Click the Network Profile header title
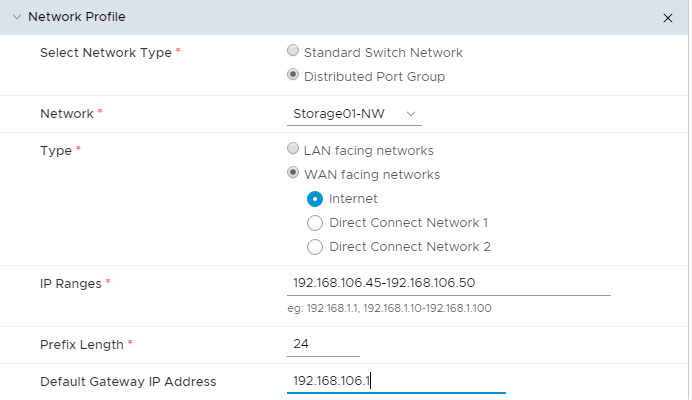Image resolution: width=692 pixels, height=400 pixels. coord(77,17)
